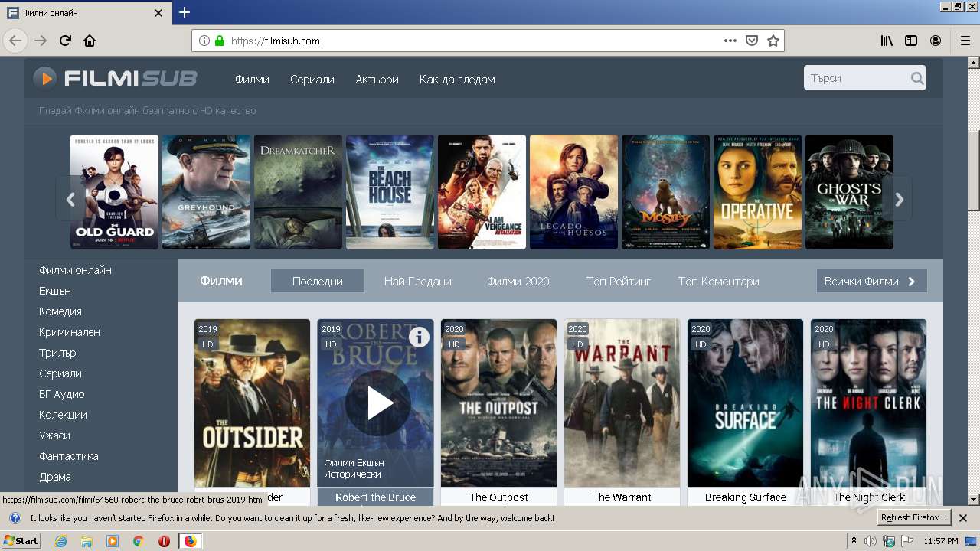Image resolution: width=980 pixels, height=551 pixels.
Task: Click the Windows Start button
Action: pos(21,541)
